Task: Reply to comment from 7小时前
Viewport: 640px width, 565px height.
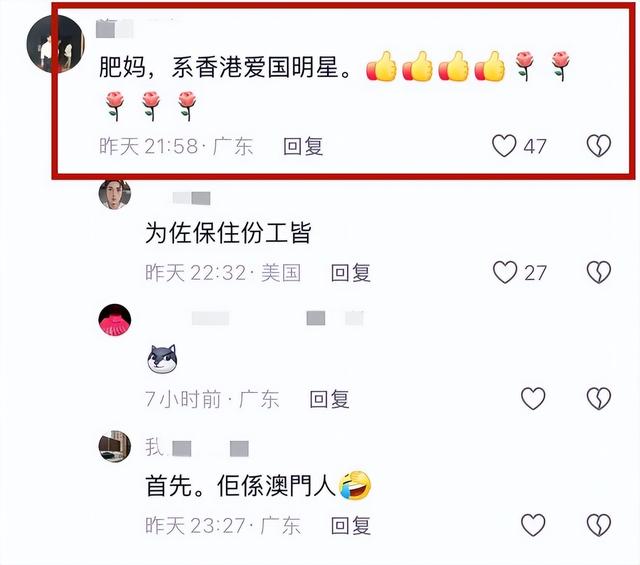Action: (329, 399)
